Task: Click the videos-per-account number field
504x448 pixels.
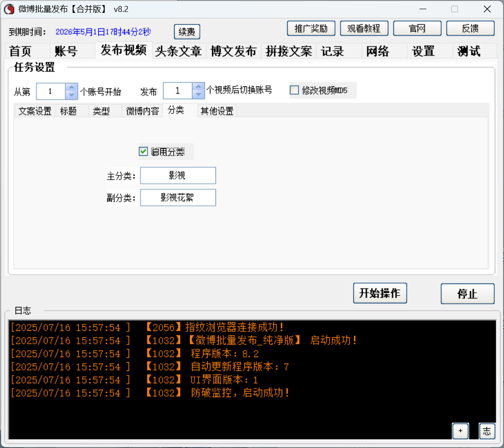Action: coord(178,91)
